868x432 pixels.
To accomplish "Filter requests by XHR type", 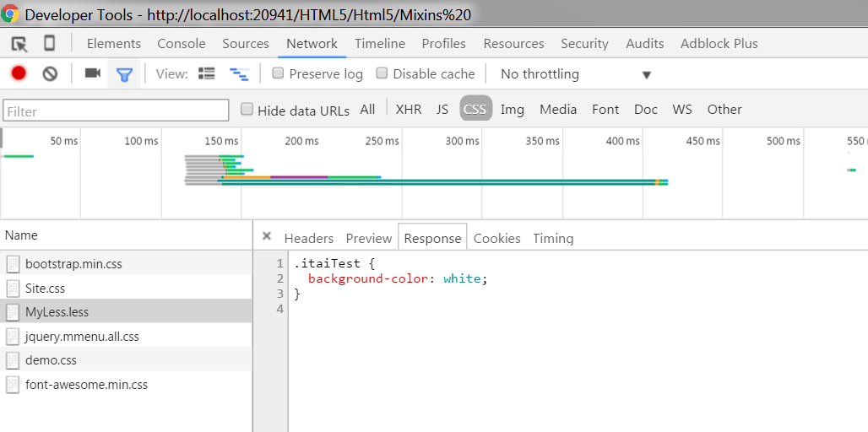I will [x=409, y=109].
